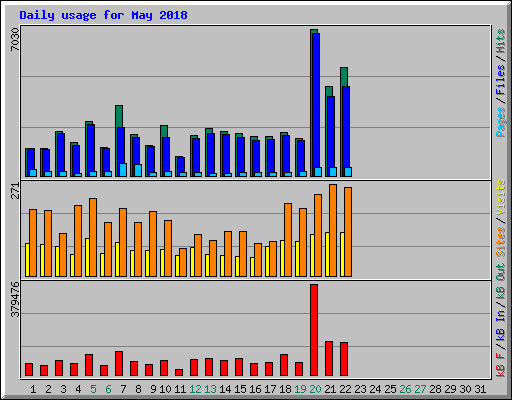Image resolution: width=512 pixels, height=400 pixels.
Task: Click day label 27 on x-axis
Action: pos(420,389)
